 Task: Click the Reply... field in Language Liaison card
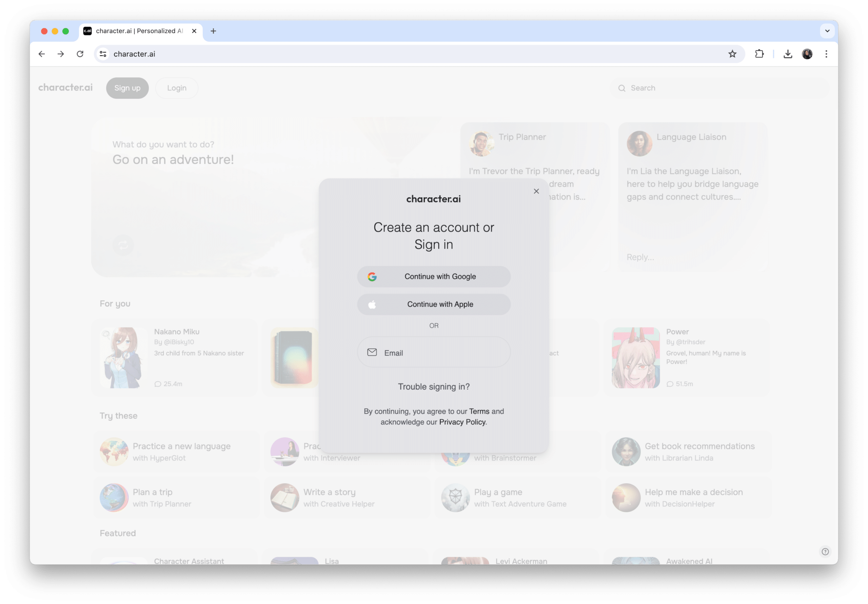click(x=640, y=257)
